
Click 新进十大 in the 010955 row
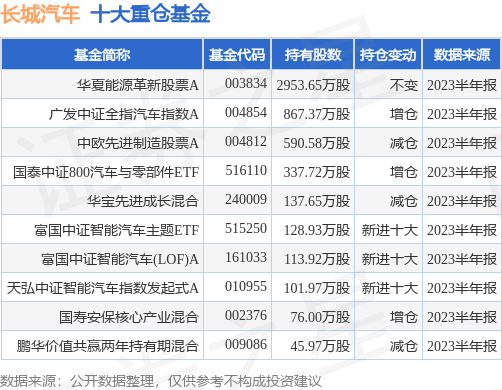(x=390, y=288)
